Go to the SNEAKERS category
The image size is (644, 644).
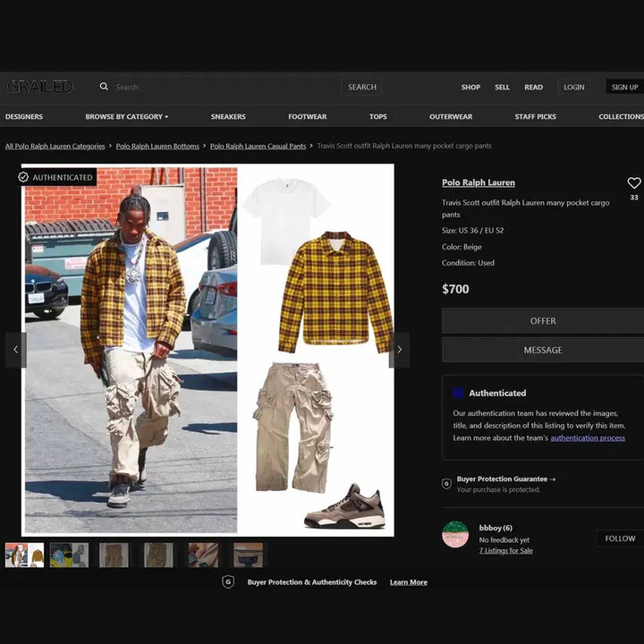pos(228,116)
